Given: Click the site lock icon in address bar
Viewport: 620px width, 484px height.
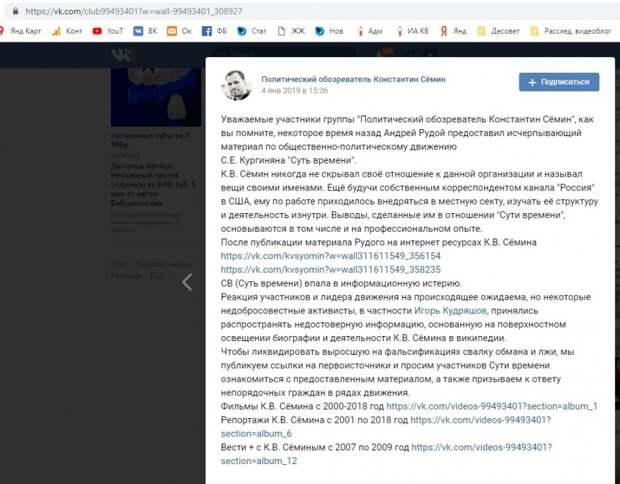Looking at the screenshot, I should pos(15,11).
